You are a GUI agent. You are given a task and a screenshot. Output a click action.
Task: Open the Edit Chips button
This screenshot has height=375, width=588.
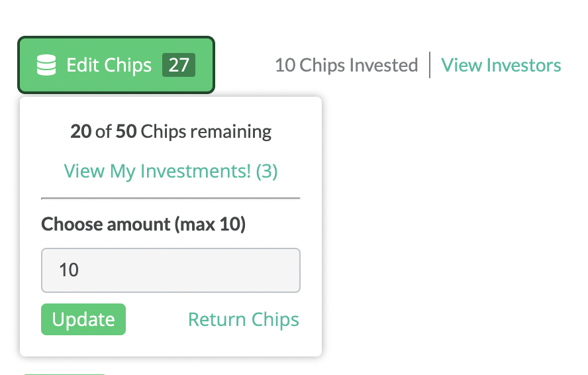click(117, 65)
